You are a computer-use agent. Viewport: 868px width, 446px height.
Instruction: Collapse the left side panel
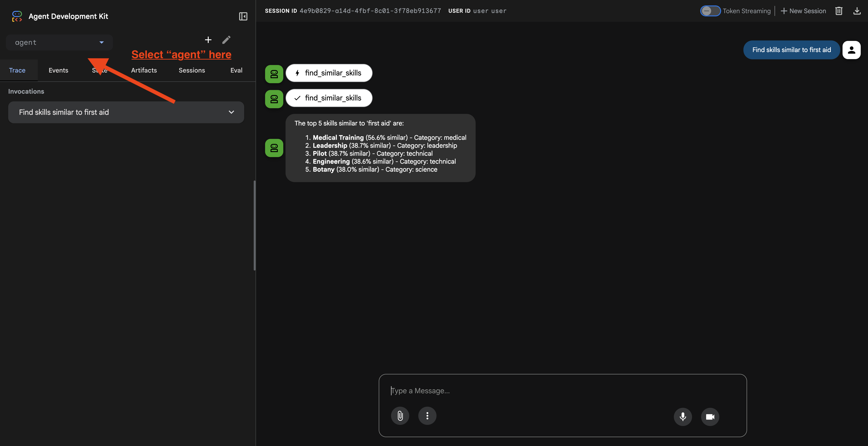[243, 16]
